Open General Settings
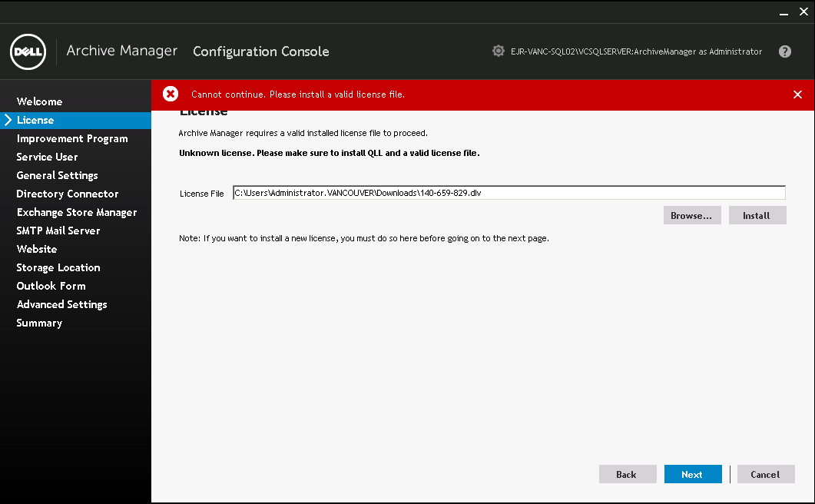Screen dimensions: 815x504 pos(57,175)
